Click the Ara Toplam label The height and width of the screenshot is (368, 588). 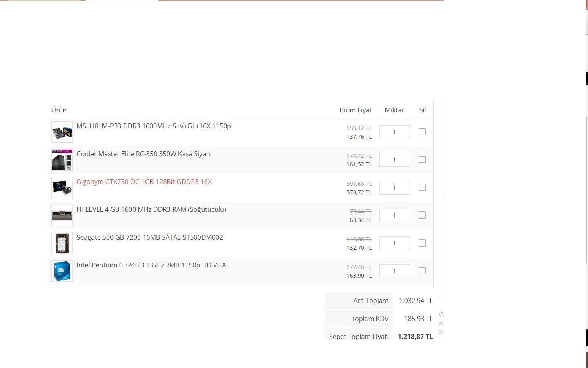click(371, 301)
